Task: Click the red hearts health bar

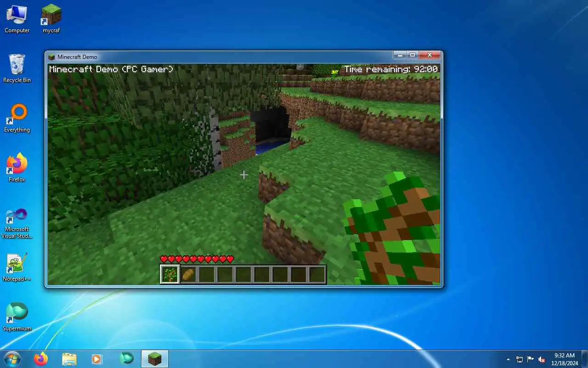Action: coord(197,259)
